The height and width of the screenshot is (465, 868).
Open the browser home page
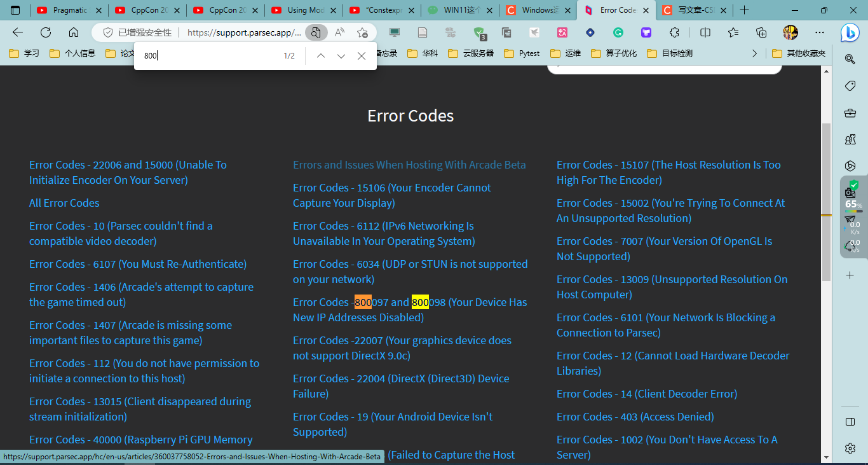(x=74, y=32)
